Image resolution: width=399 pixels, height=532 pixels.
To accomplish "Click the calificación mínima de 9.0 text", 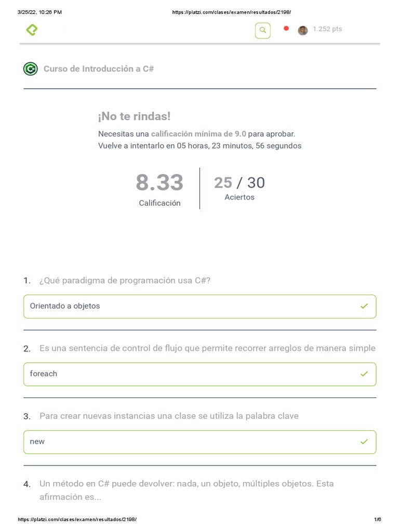I will tap(198, 134).
